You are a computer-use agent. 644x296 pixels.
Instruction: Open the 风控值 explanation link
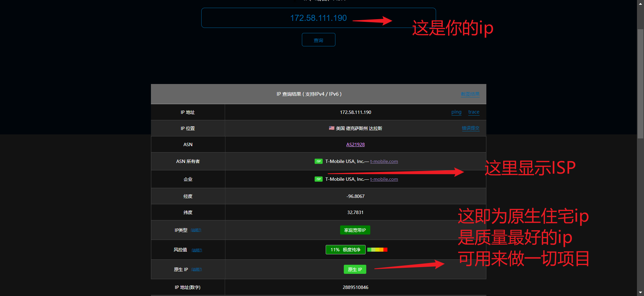197,250
